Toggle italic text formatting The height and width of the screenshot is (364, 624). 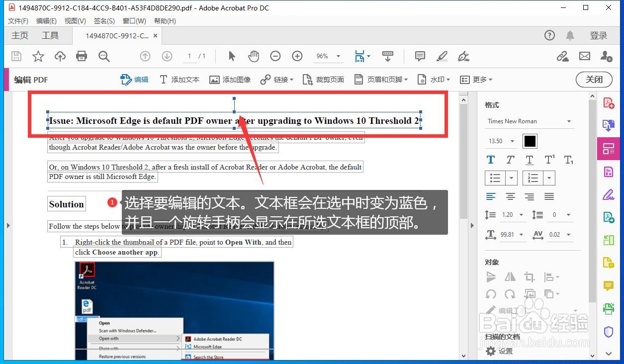(510, 160)
